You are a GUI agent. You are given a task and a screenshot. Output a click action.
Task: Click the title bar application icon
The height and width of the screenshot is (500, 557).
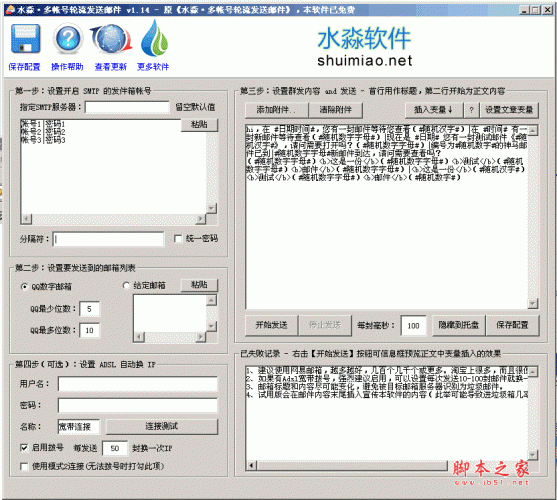tap(10, 10)
